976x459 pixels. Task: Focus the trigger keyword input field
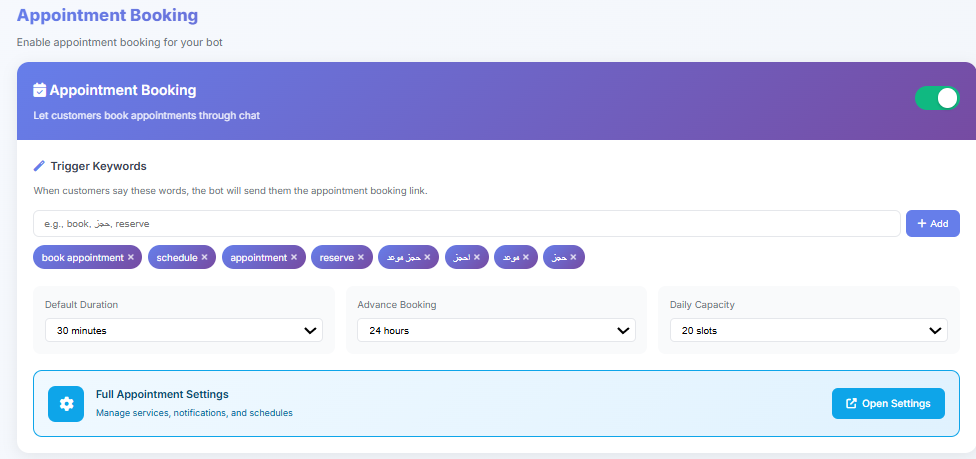[x=466, y=224]
